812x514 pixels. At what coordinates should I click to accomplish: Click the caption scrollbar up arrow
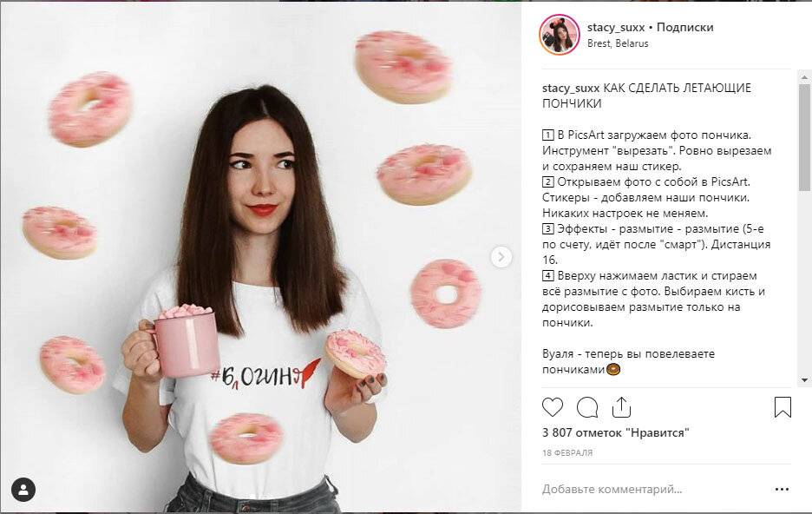tap(804, 77)
